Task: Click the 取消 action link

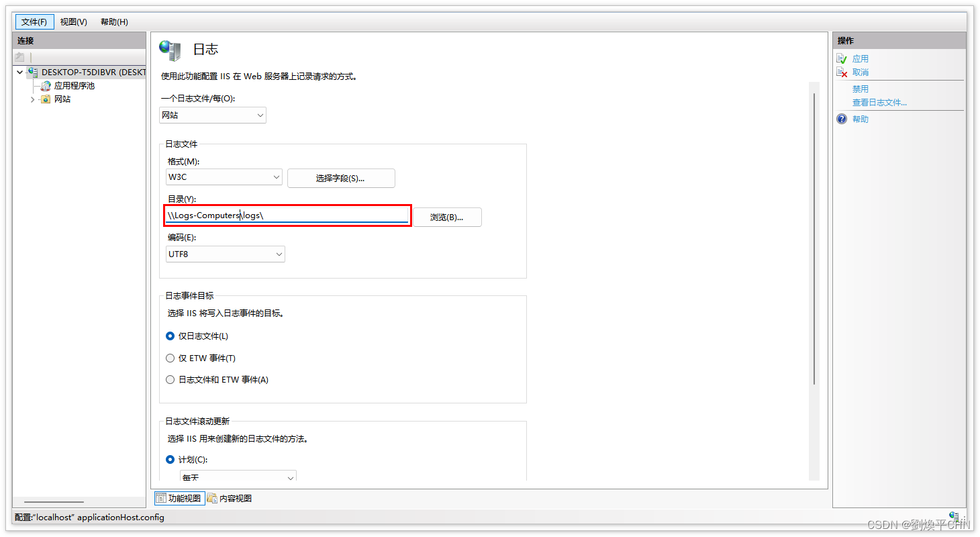Action: pos(861,72)
